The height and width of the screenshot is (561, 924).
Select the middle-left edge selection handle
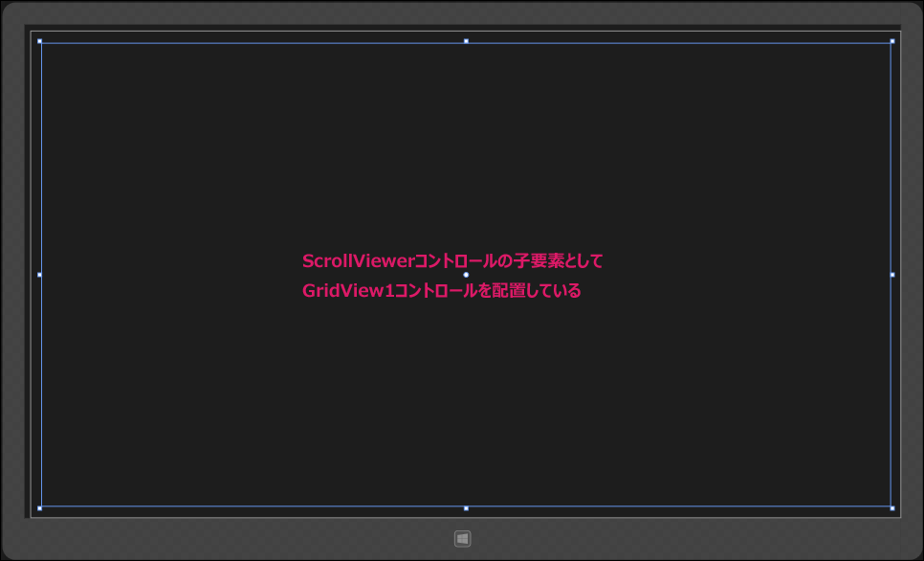[39, 275]
